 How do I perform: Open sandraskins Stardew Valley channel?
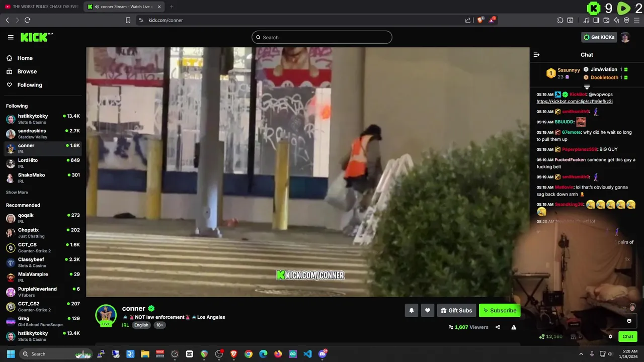coord(43,134)
